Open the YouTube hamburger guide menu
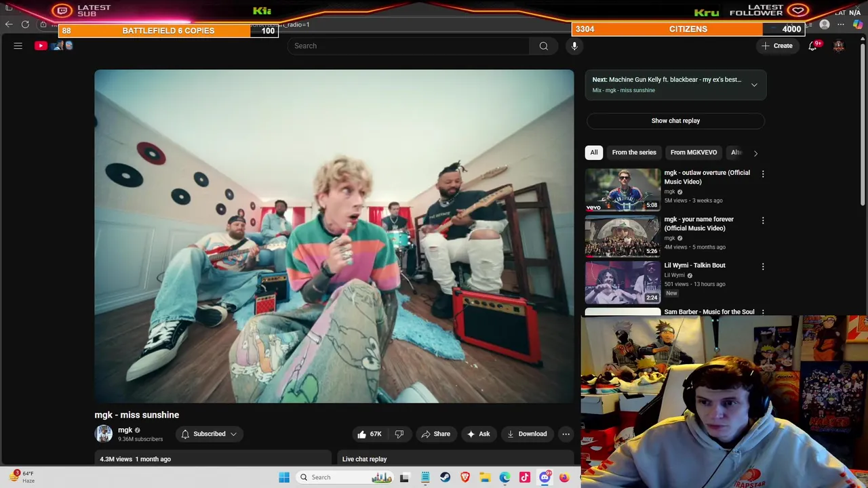 [18, 46]
